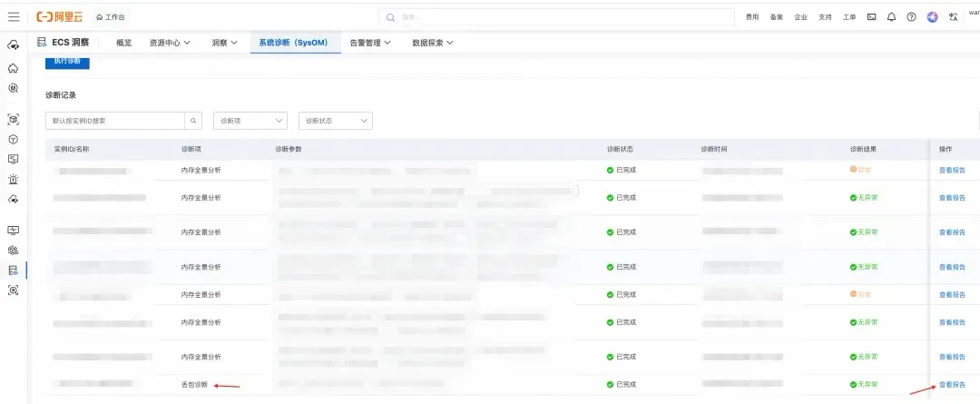Click the magnifier in the top search bar
980x404 pixels.
(x=390, y=17)
